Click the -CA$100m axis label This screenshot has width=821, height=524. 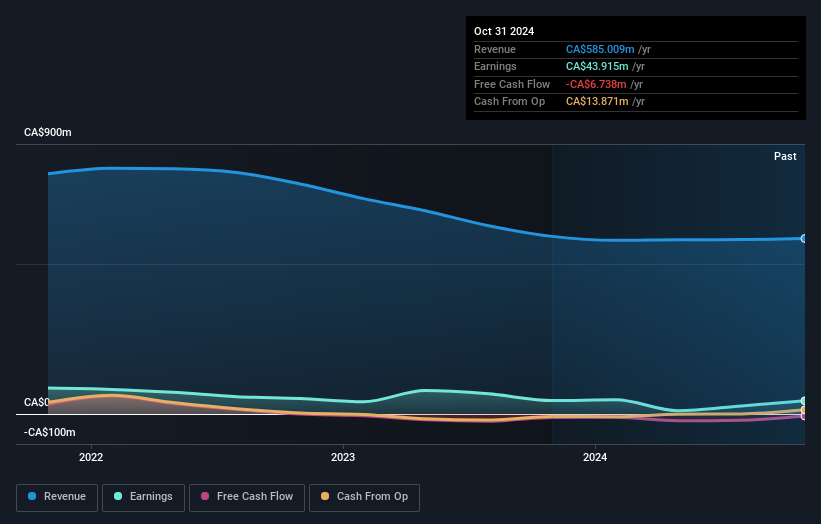pyautogui.click(x=50, y=432)
